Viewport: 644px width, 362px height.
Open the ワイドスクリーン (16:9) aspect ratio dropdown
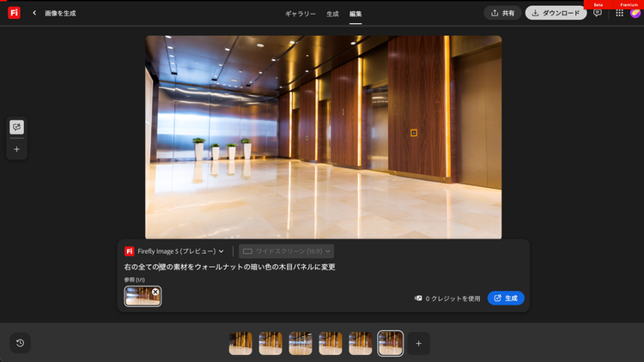pos(286,251)
